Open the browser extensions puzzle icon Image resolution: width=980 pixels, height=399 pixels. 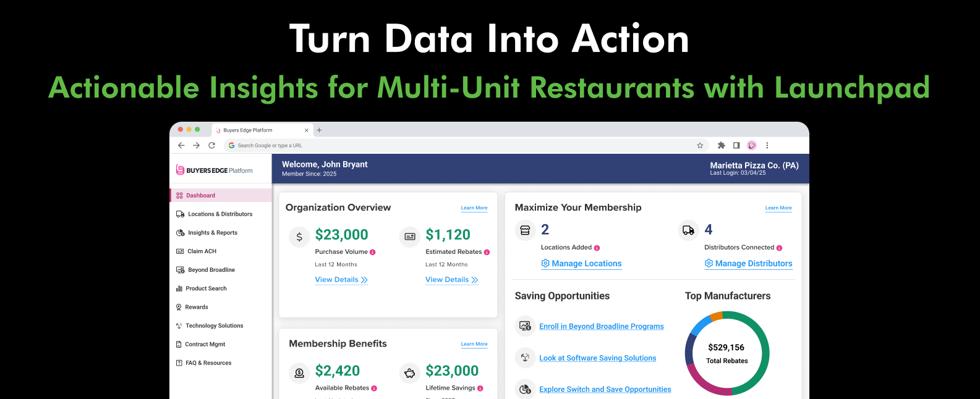tap(721, 146)
